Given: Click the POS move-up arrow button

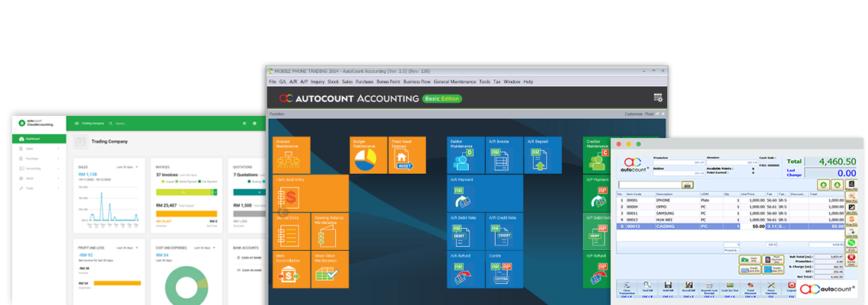Looking at the screenshot, I should [x=824, y=185].
